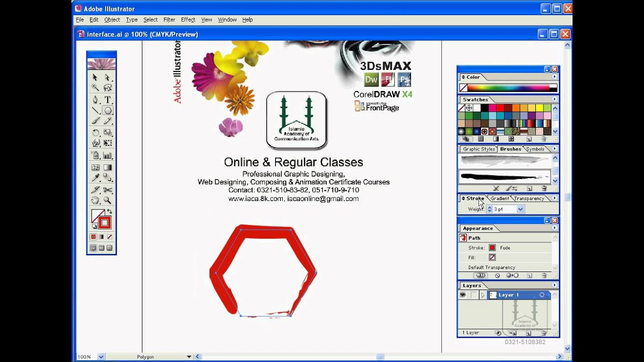Select the Eyedropper tool

click(x=95, y=177)
